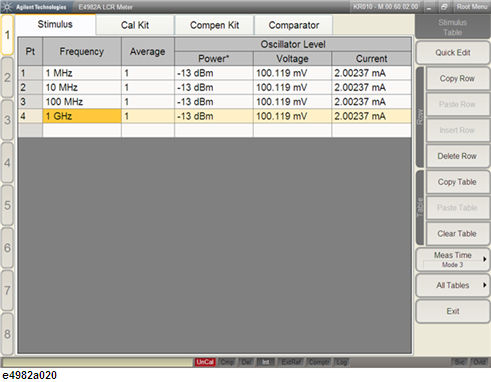This screenshot has height=382, width=491.
Task: Click the Average value in row 2
Action: coord(148,87)
